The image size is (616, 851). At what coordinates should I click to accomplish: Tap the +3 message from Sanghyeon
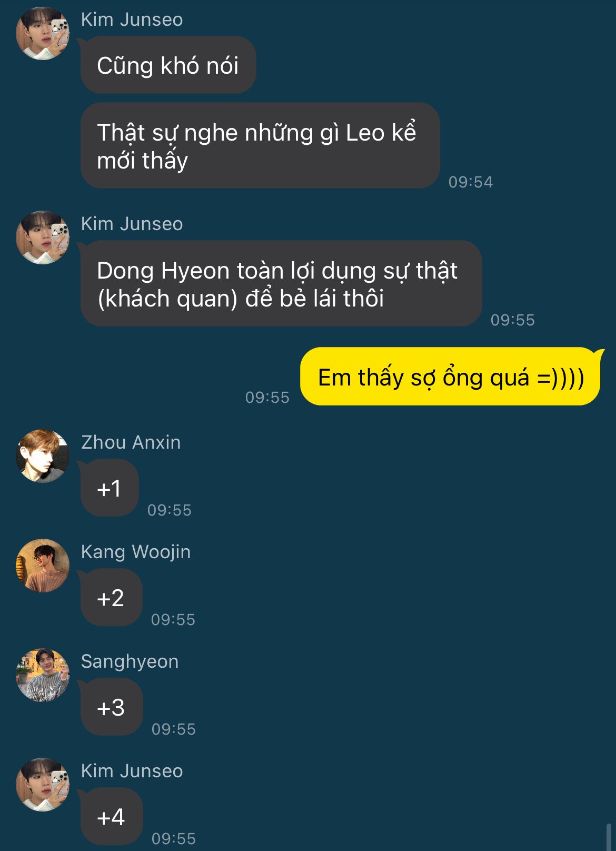click(112, 707)
